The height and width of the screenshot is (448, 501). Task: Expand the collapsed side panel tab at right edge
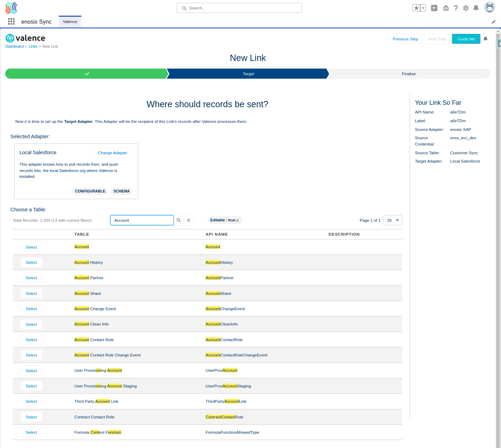pyautogui.click(x=499, y=43)
